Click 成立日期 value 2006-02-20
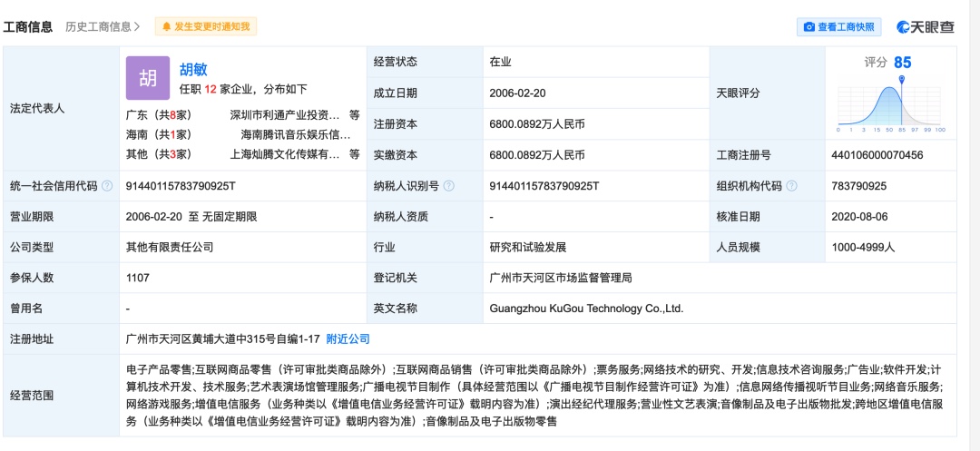Image resolution: width=980 pixels, height=451 pixels. [515, 93]
